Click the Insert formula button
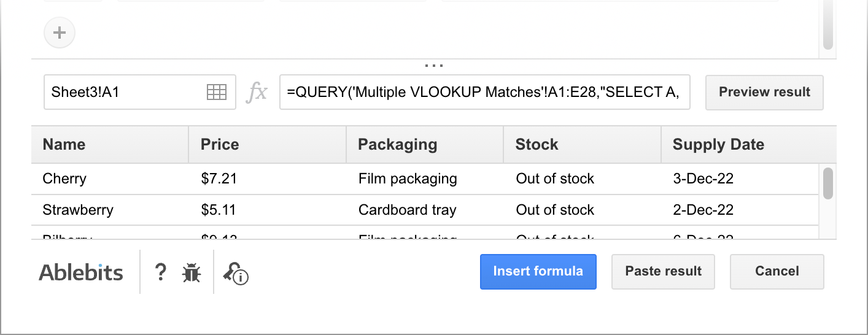The height and width of the screenshot is (335, 868). point(538,271)
